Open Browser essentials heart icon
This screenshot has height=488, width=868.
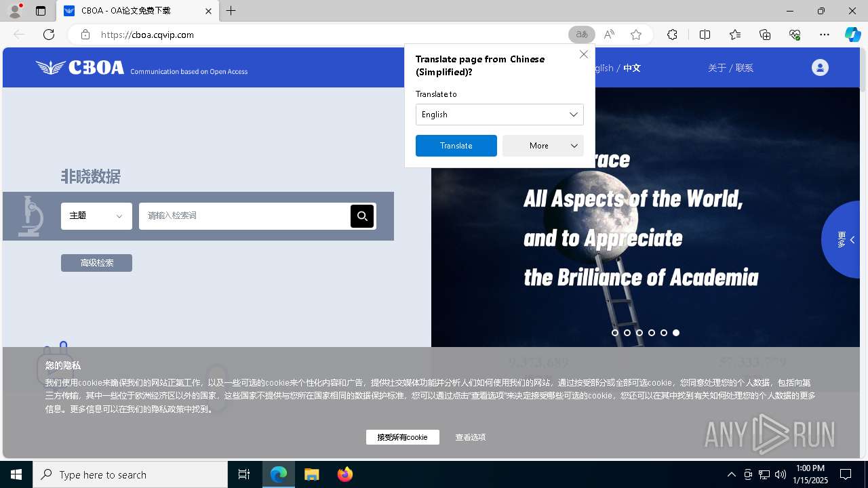(x=795, y=35)
